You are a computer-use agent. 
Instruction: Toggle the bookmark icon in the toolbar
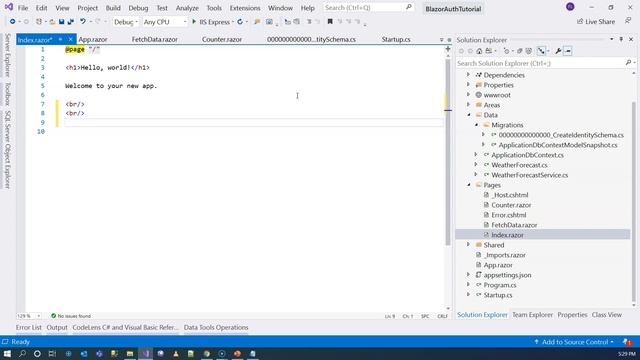pos(330,22)
